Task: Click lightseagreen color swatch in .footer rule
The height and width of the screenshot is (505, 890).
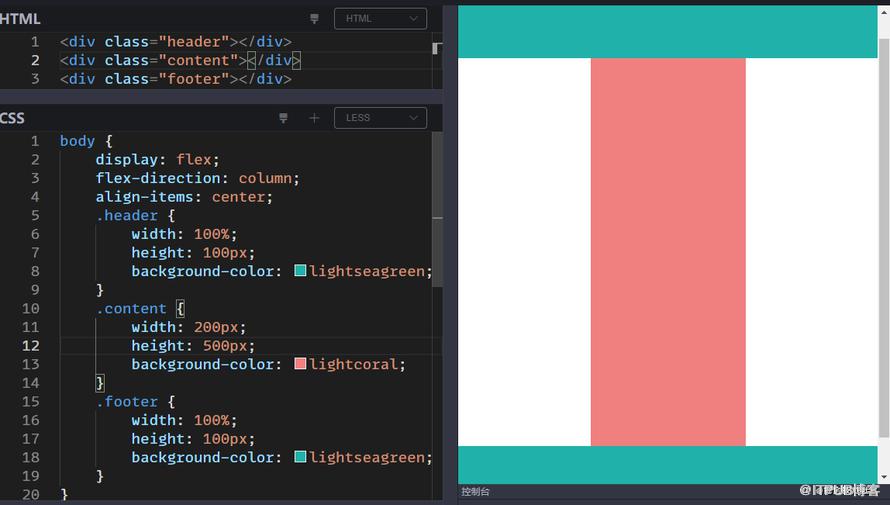Action: [x=300, y=456]
